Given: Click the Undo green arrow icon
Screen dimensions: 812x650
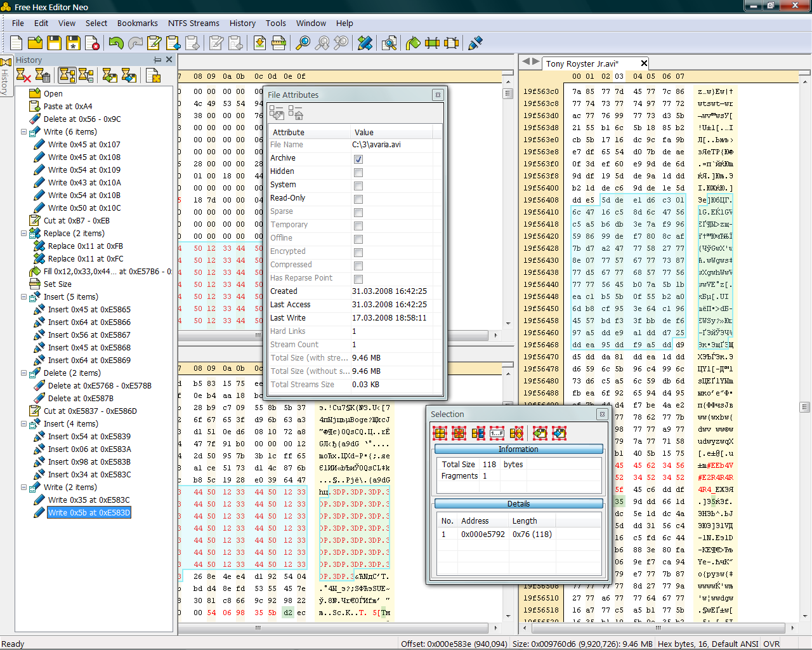Looking at the screenshot, I should tap(116, 43).
